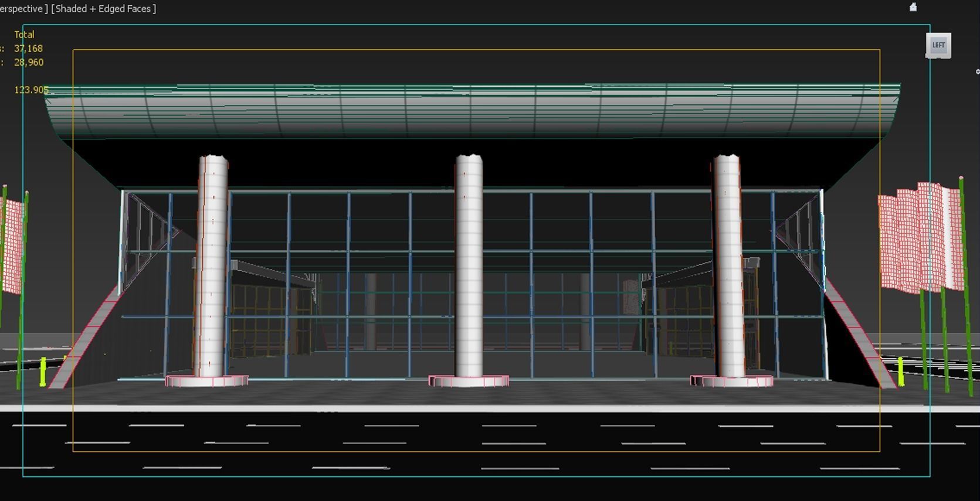Screen dimensions: 980x501
Task: Click the Total statistics header
Action: (x=24, y=35)
